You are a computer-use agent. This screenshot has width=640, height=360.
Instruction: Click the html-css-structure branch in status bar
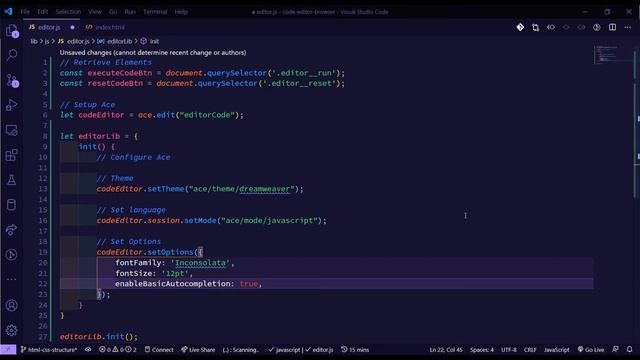pos(49,349)
